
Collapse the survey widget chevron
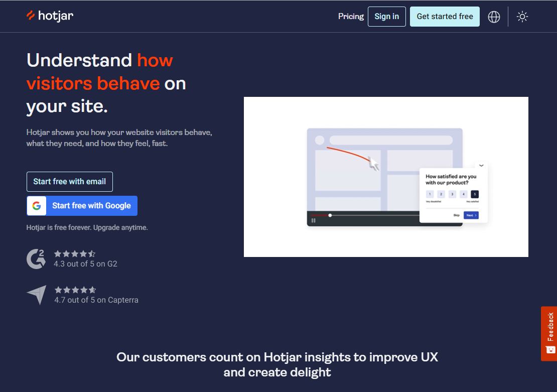pyautogui.click(x=481, y=165)
